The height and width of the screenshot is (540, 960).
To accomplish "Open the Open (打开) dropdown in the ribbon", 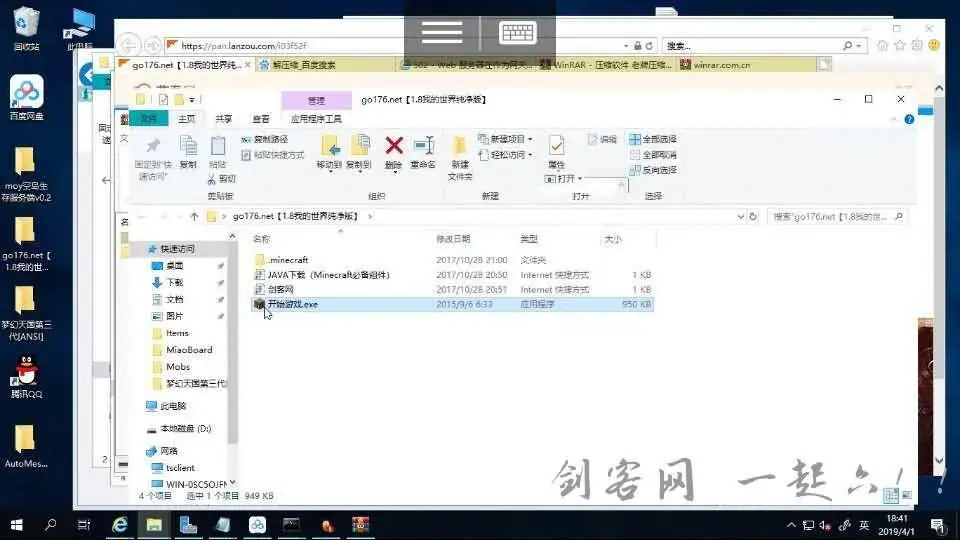I will pyautogui.click(x=563, y=179).
